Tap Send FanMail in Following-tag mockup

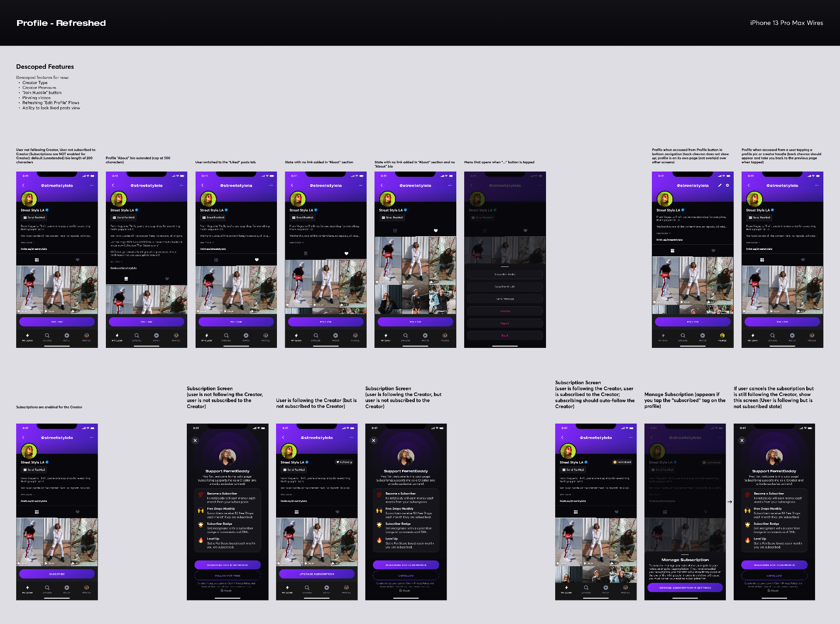294,470
